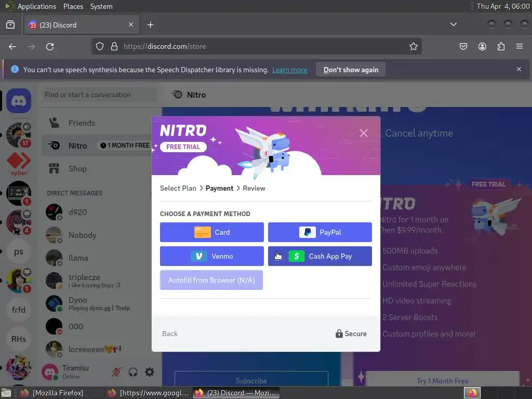This screenshot has height=399, width=532.
Task: Open User Settings gear icon
Action: point(150,372)
